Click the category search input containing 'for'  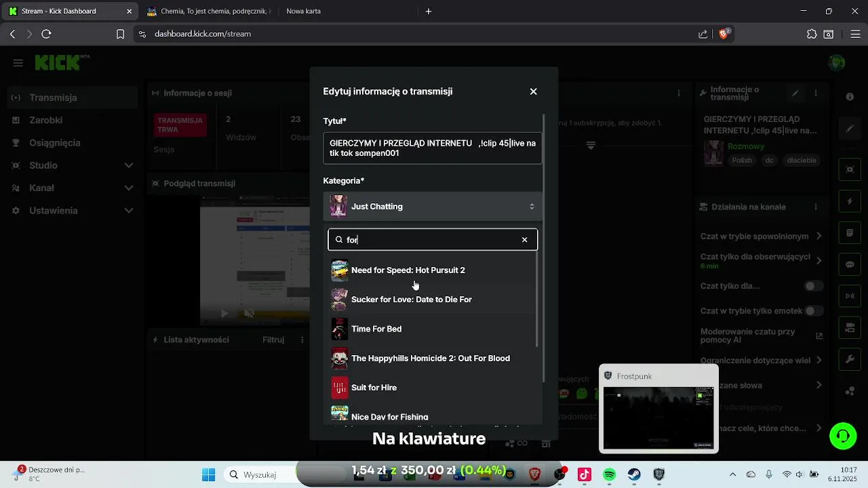point(433,239)
